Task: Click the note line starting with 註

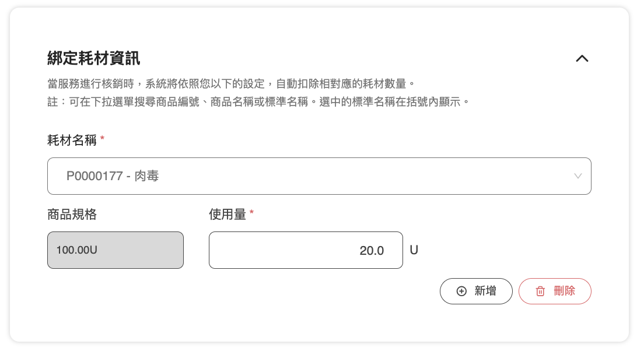Action: click(258, 102)
